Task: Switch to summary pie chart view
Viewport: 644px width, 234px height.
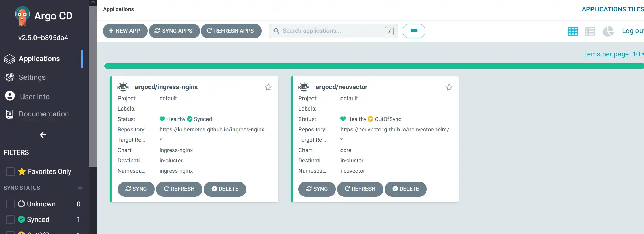Action: coord(608,31)
